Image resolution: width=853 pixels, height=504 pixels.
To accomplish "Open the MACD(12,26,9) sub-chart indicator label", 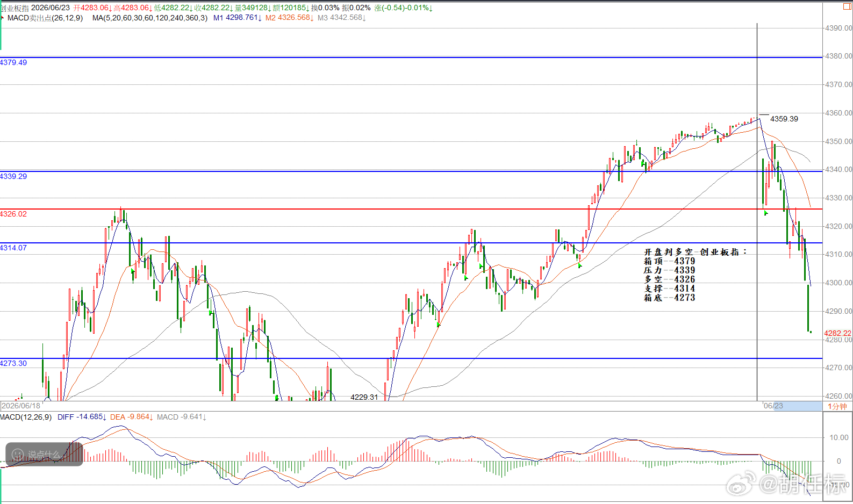I will [x=26, y=417].
